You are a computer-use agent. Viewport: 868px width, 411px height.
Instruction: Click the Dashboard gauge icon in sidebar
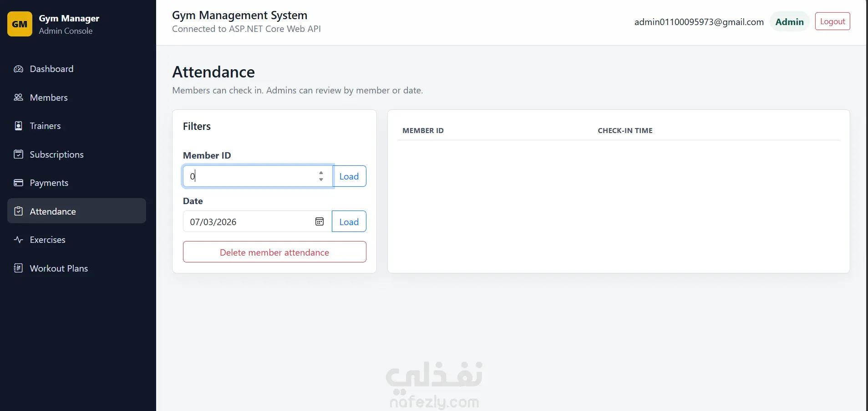18,69
